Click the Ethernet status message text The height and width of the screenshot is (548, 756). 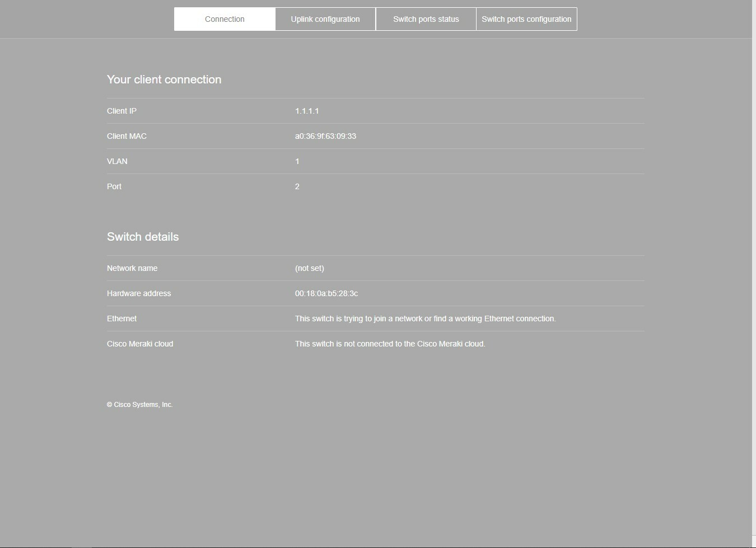tap(426, 319)
